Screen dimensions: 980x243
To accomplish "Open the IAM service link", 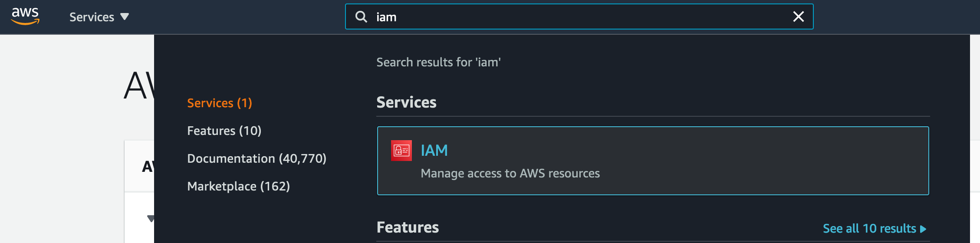I will point(434,151).
